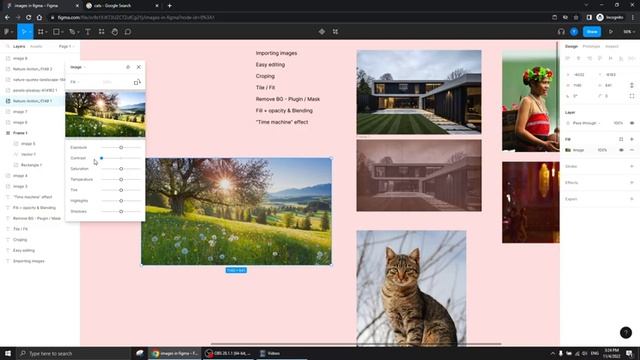Add a new fill with plus icon

pyautogui.click(x=631, y=139)
